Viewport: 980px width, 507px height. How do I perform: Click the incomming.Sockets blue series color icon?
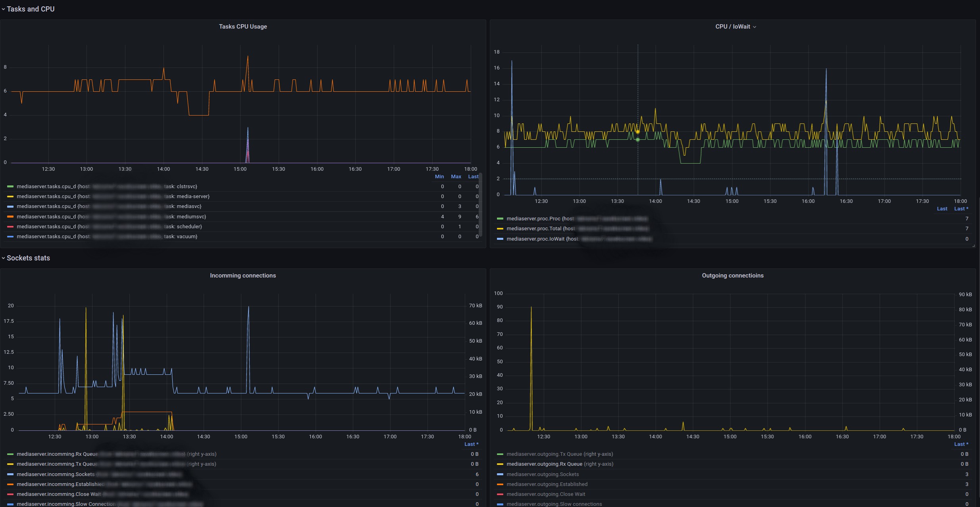(x=10, y=474)
